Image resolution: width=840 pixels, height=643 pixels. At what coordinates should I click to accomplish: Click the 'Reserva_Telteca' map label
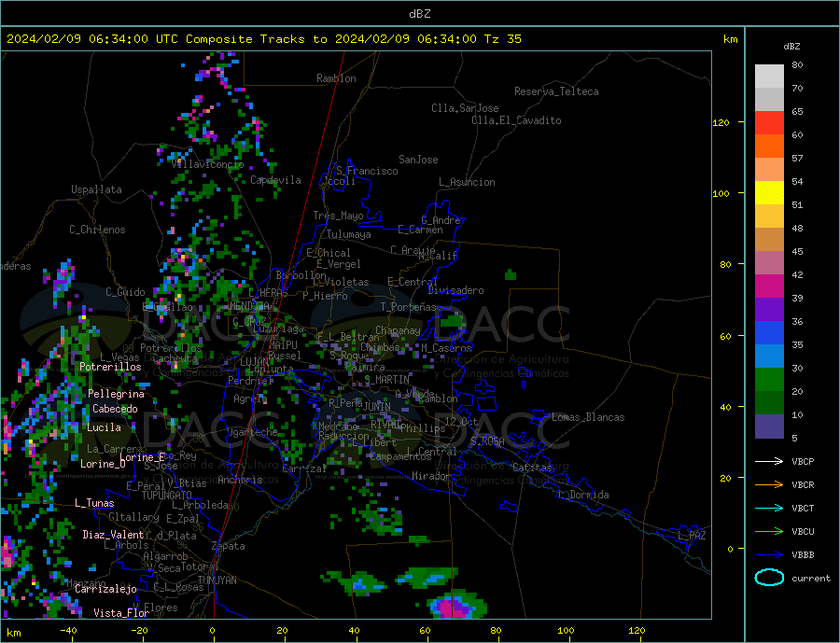[x=556, y=91]
